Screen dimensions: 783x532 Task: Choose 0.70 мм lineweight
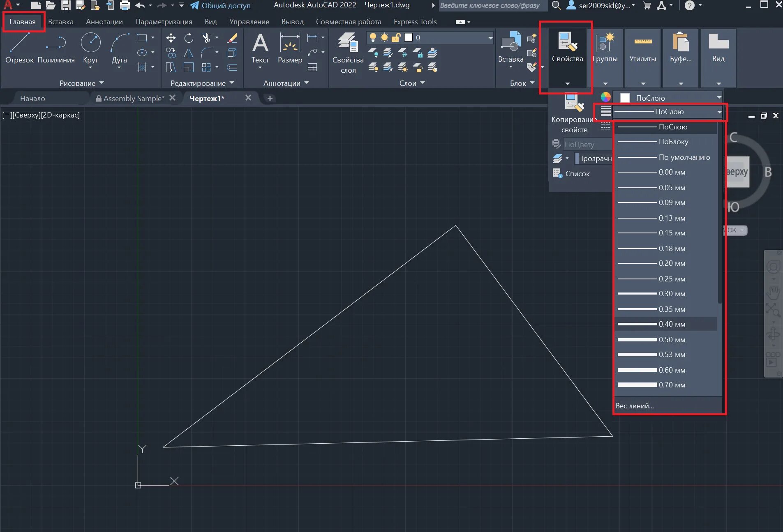tap(666, 385)
